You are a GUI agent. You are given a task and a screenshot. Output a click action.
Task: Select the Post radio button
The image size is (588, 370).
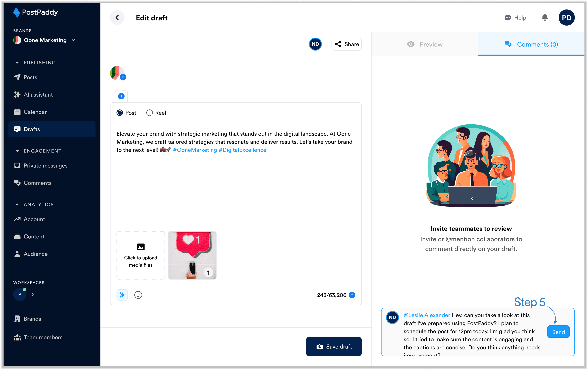pos(120,113)
